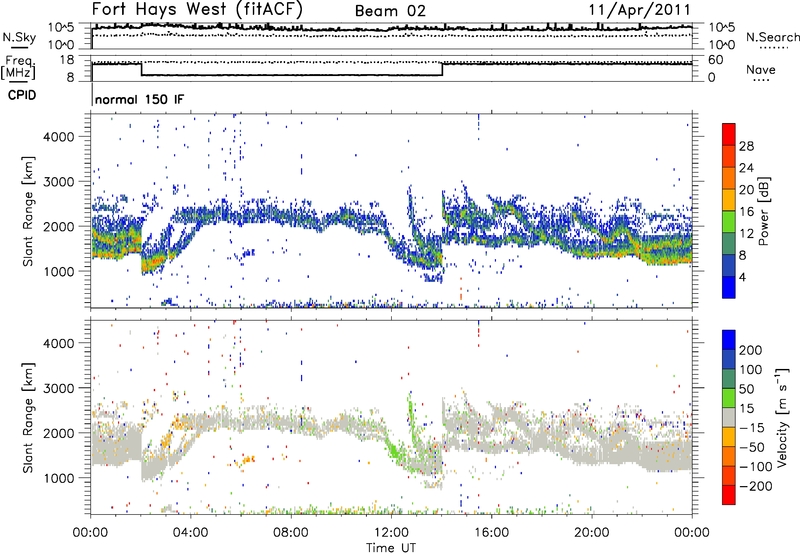The width and height of the screenshot is (800, 554).
Task: Click the solid frequency line in the Freq panel
Action: (x=291, y=75)
